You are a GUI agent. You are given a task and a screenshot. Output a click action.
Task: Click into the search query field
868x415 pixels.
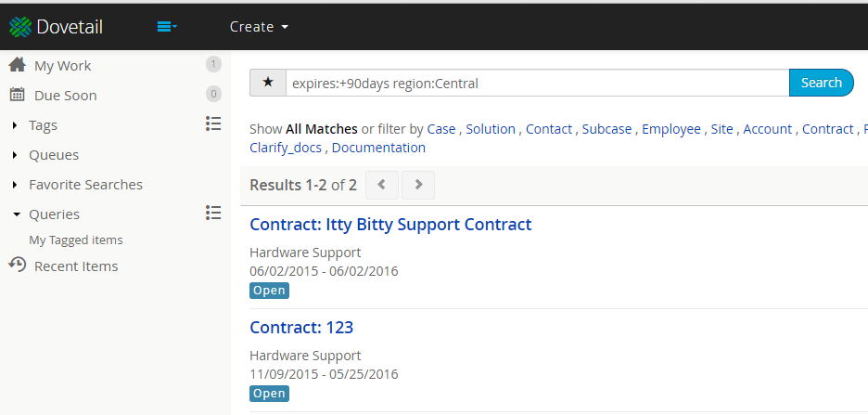[x=537, y=84]
